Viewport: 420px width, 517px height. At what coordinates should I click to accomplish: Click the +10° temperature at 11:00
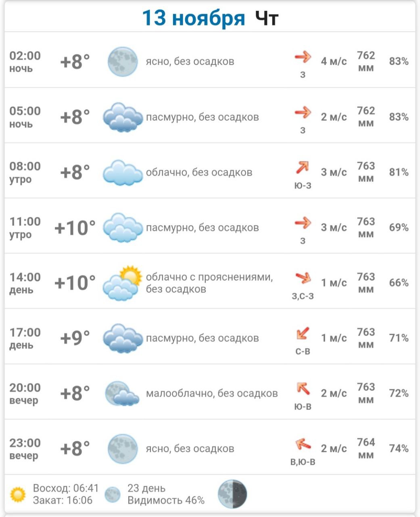tap(75, 228)
